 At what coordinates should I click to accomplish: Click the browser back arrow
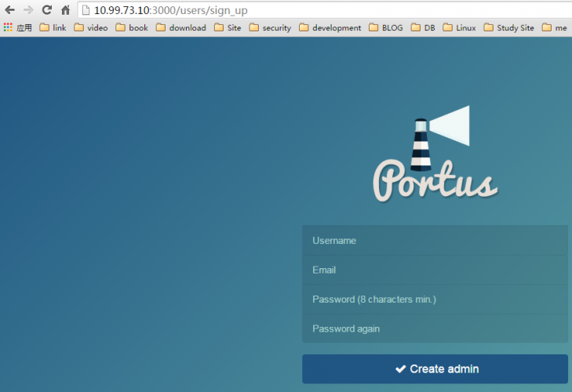(9, 10)
